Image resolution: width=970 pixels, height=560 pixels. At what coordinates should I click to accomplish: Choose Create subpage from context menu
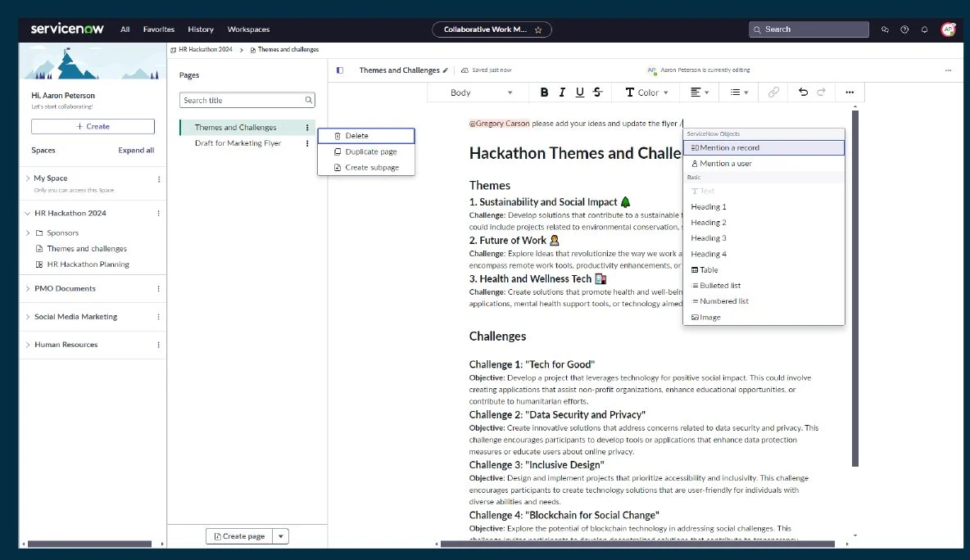[x=366, y=168]
